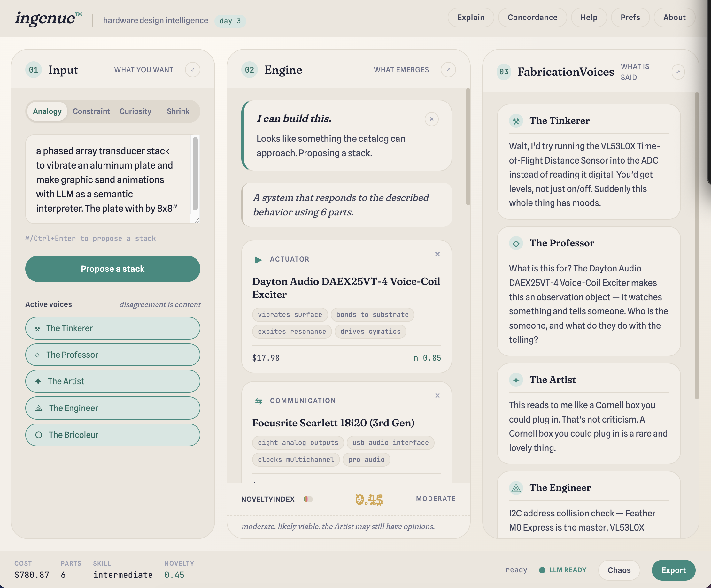Viewport: 711px width, 588px height.
Task: Click the Professor diamond icon in FabricationVoices
Action: [x=516, y=243]
